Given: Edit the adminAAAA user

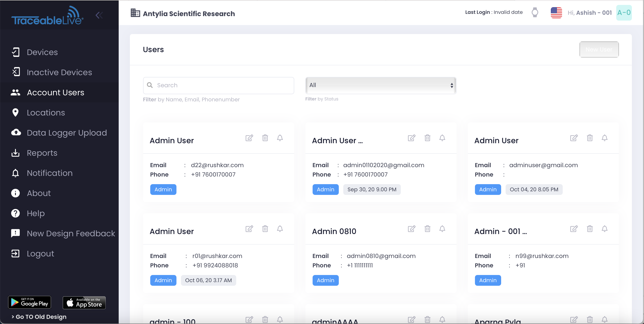Looking at the screenshot, I should 412,320.
